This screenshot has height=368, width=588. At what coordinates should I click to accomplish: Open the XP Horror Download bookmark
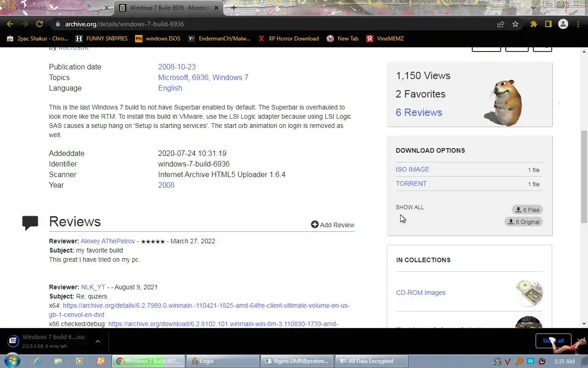288,39
